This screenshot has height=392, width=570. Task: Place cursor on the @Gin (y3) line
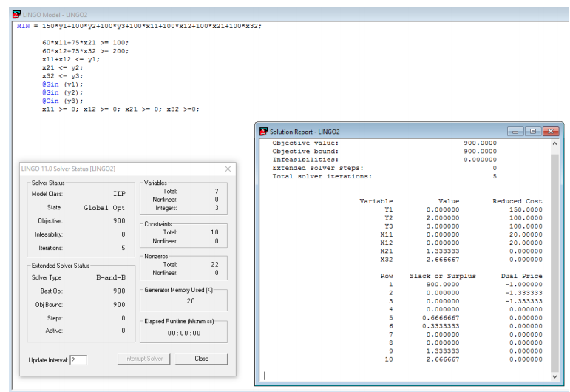(x=63, y=101)
